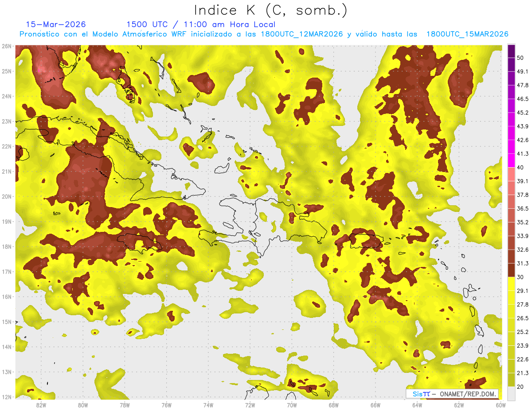Click the legend value 41.3
532x411 pixels.
click(x=522, y=154)
